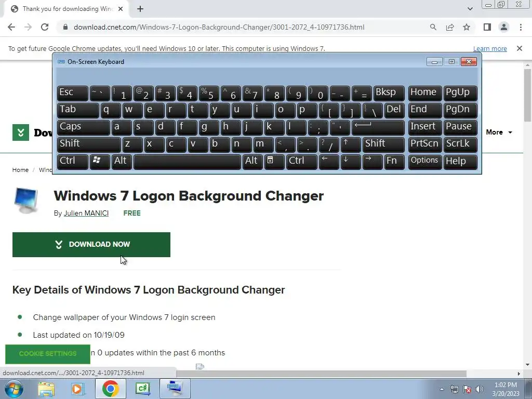The image size is (532, 399).
Task: Open a new tab with plus button
Action: point(140,9)
